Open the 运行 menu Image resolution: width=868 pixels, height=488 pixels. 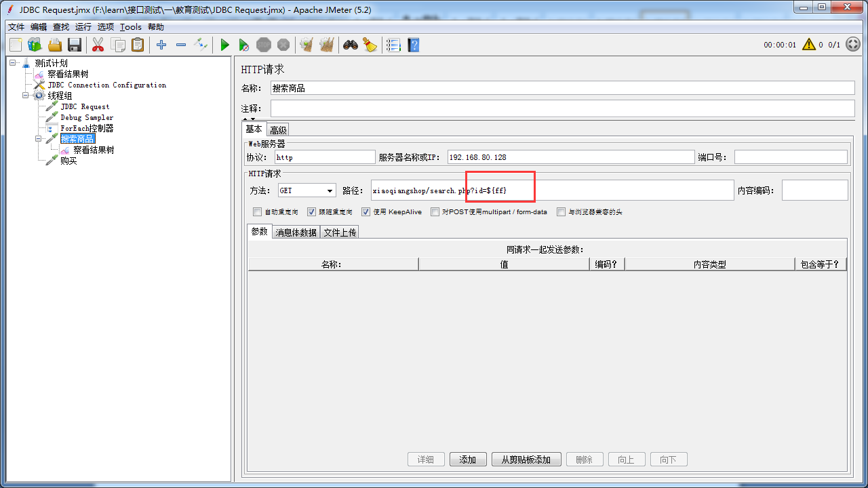83,27
